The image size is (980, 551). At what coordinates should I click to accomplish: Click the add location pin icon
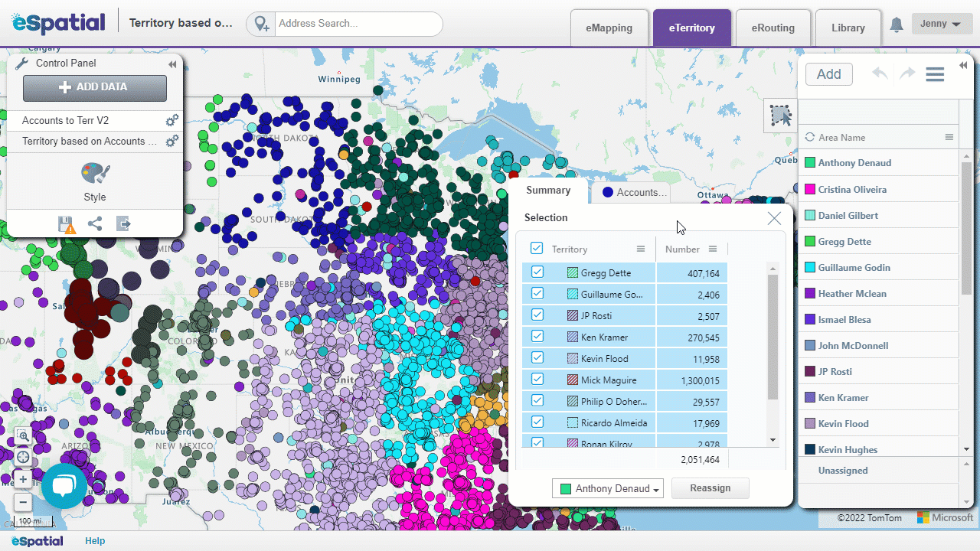pyautogui.click(x=262, y=24)
